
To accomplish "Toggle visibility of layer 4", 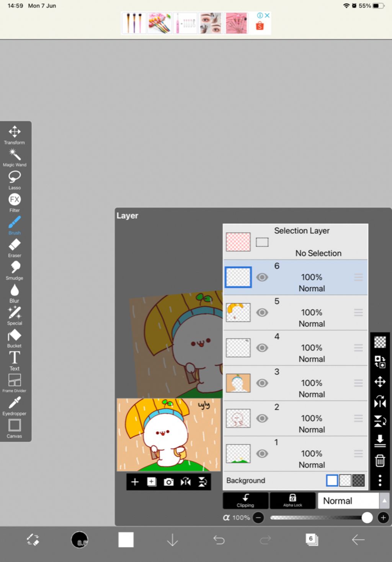I will click(262, 347).
